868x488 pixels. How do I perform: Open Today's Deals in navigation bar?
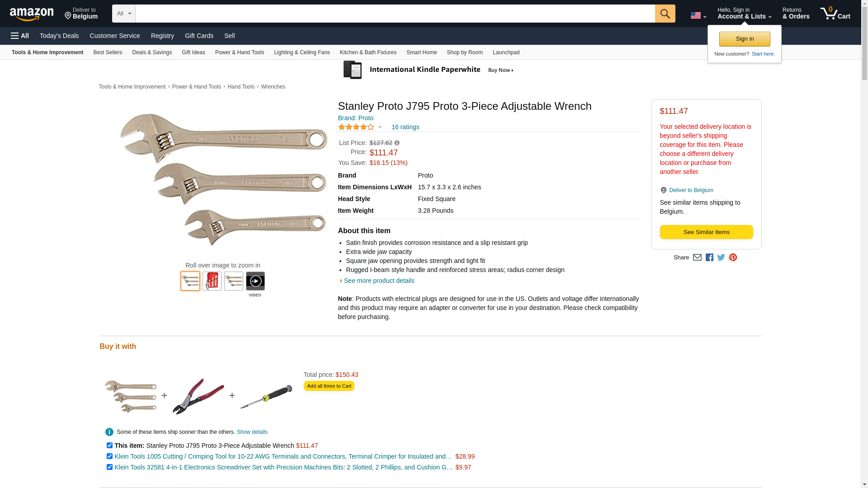coord(59,36)
